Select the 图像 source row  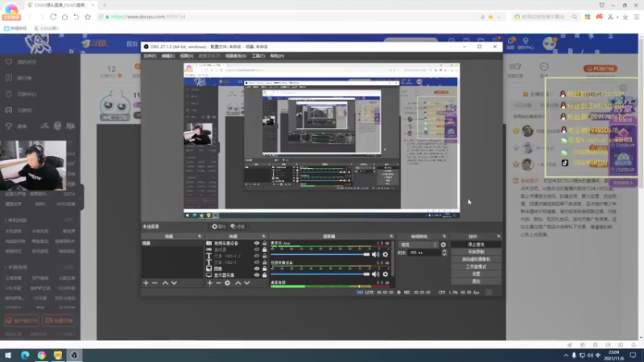(236, 269)
